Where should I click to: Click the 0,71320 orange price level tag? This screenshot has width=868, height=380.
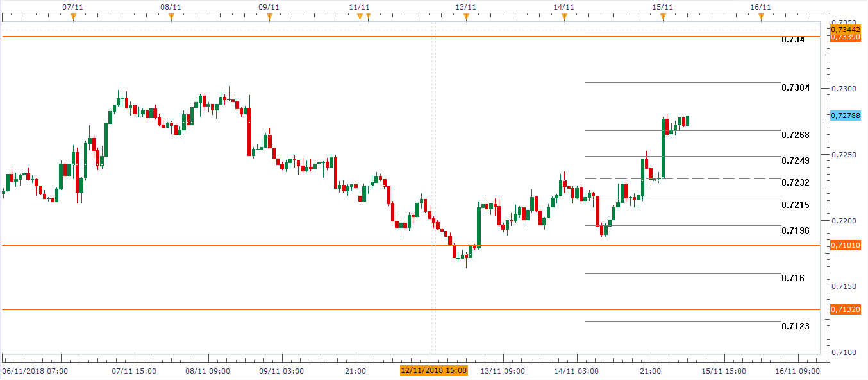tap(845, 309)
